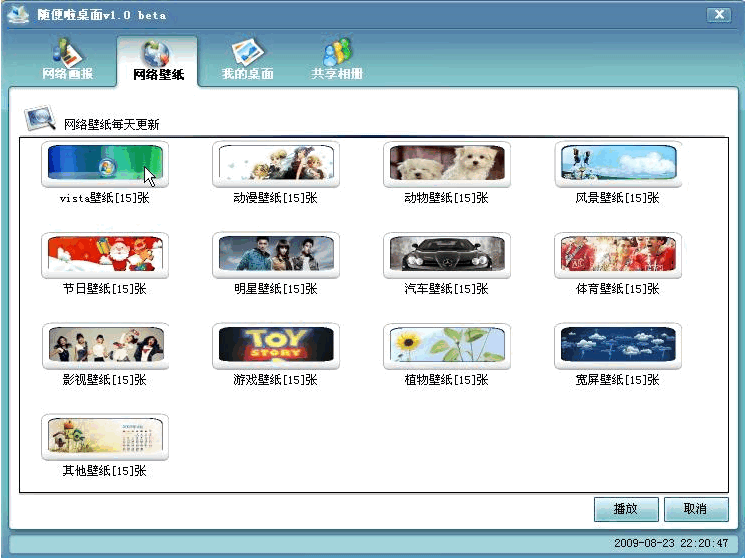This screenshot has width=745, height=559.
Task: Click the 播放 play button
Action: [626, 509]
